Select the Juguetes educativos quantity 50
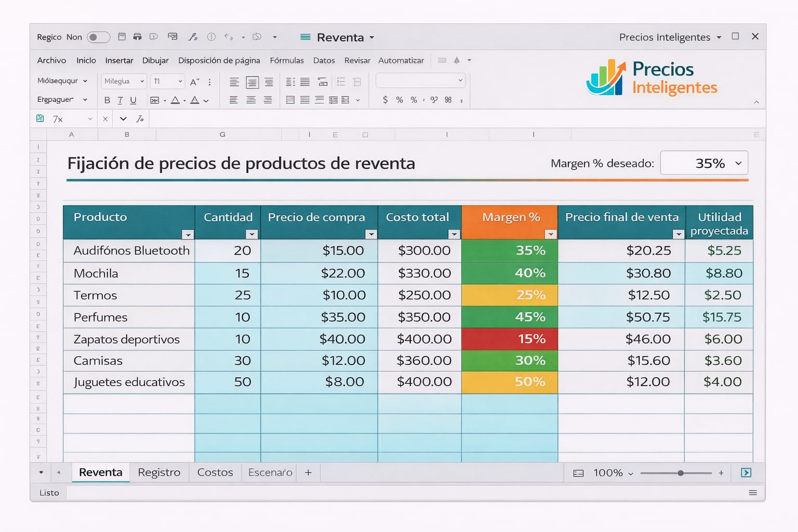The width and height of the screenshot is (798, 532). coord(228,382)
